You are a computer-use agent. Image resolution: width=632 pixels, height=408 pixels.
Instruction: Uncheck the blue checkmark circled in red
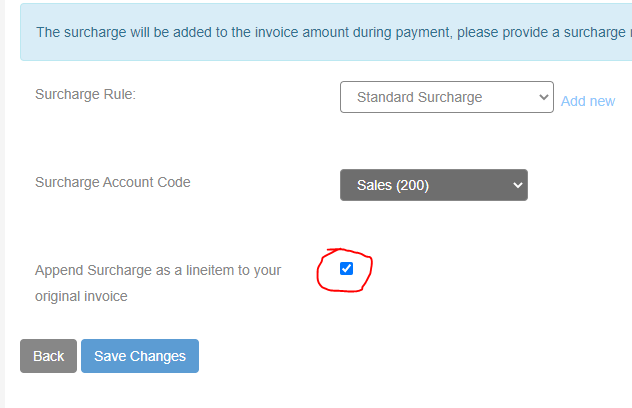tap(346, 269)
